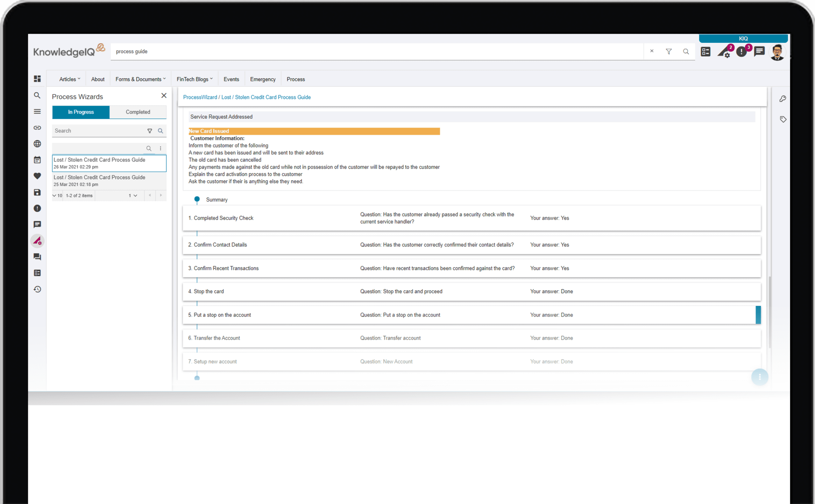Expand the Forms & Documents menu
Viewport: 815px width, 504px height.
[x=140, y=79]
